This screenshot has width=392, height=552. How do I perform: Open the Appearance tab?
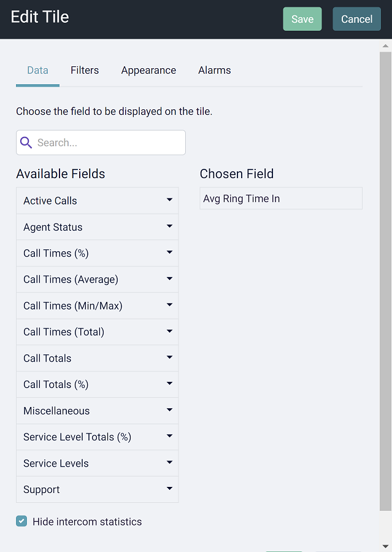(148, 70)
